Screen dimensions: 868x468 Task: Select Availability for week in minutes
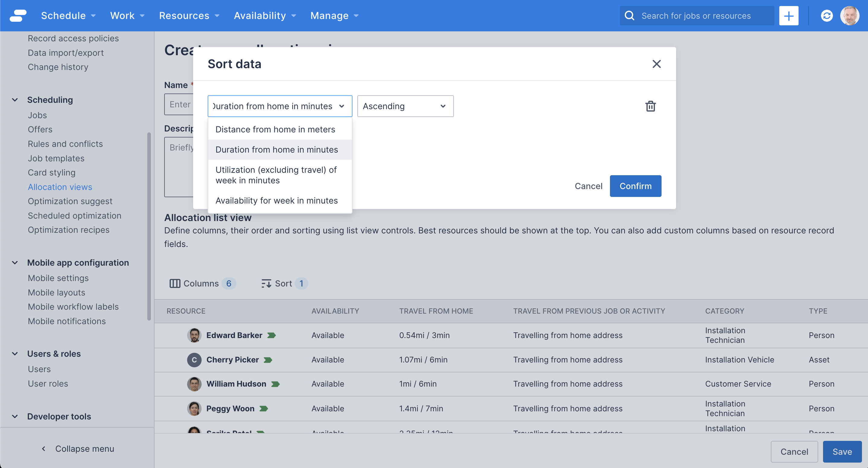click(x=280, y=201)
